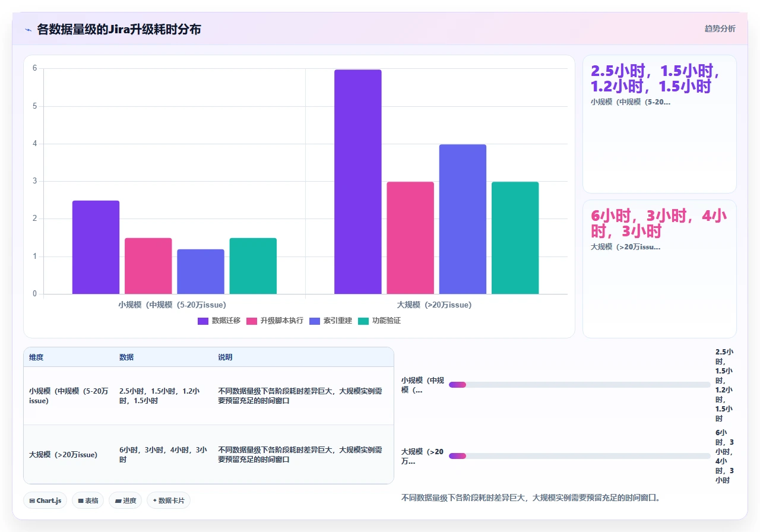The width and height of the screenshot is (760, 532).
Task: Click the 维度 column header
Action: pyautogui.click(x=36, y=357)
